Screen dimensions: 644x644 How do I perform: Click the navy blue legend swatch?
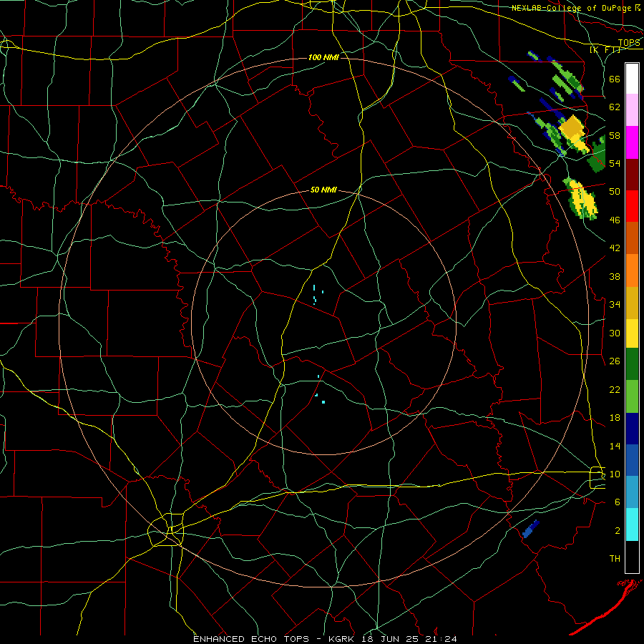tap(632, 429)
